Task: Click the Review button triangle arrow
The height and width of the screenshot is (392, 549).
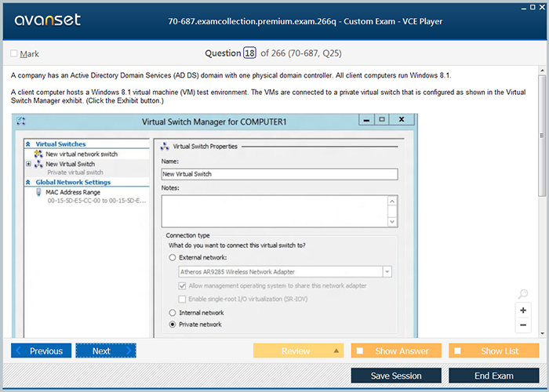Action: click(x=336, y=350)
